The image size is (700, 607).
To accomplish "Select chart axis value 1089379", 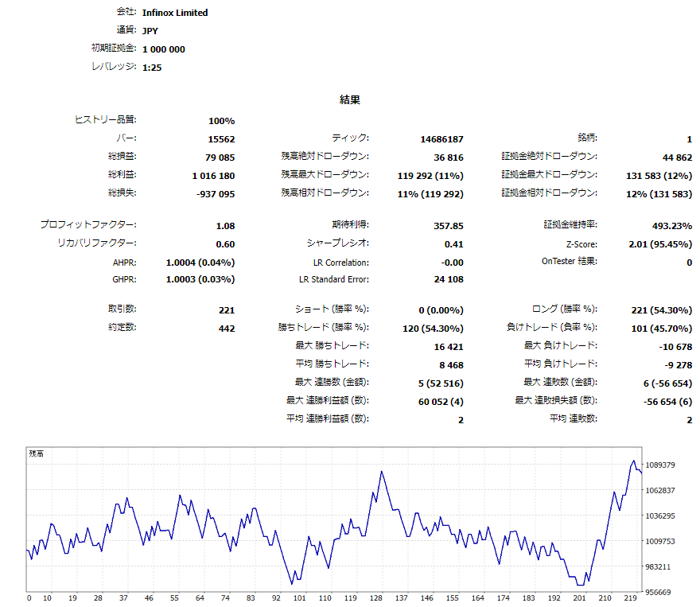I will (660, 465).
